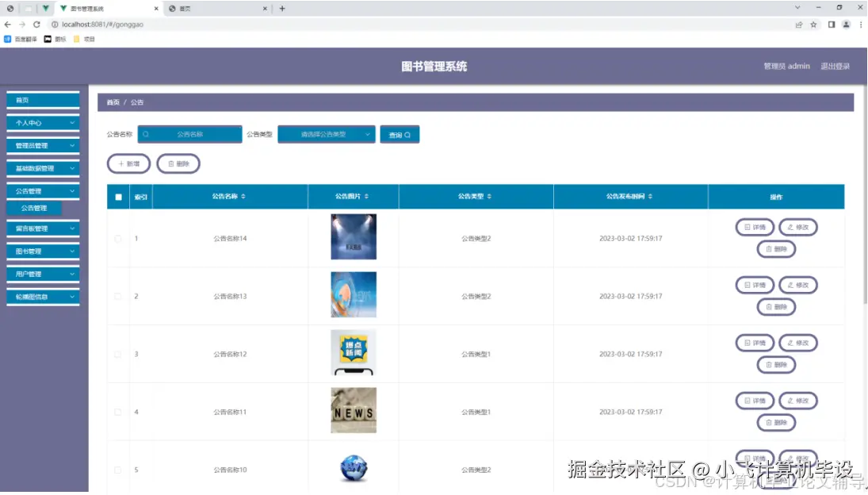Bookmark this page with the star icon

[814, 25]
